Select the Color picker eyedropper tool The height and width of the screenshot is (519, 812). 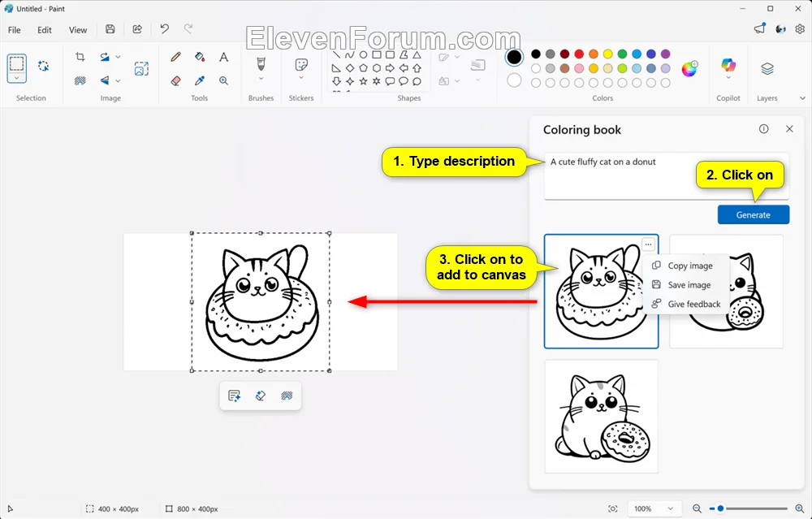[200, 80]
